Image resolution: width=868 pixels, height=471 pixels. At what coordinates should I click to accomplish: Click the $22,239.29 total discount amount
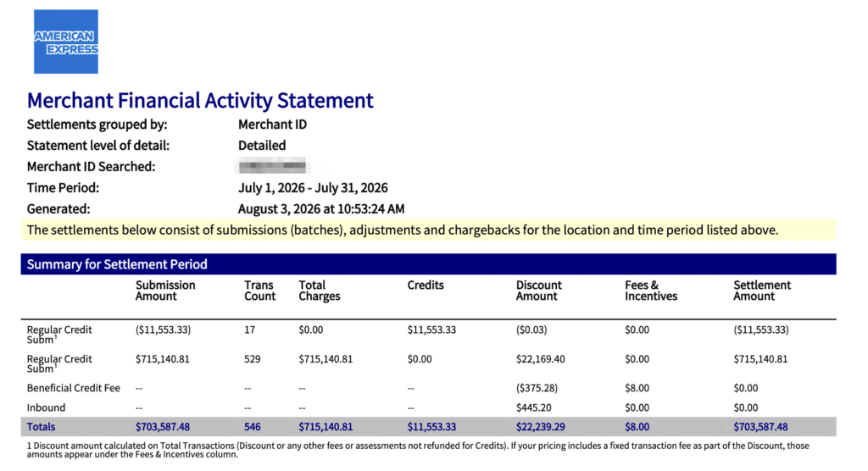click(x=540, y=427)
